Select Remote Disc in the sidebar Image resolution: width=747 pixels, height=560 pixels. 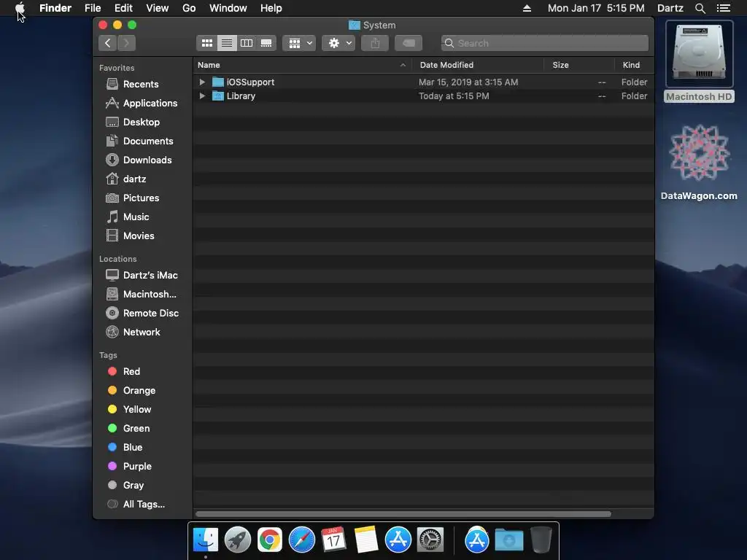click(142, 314)
